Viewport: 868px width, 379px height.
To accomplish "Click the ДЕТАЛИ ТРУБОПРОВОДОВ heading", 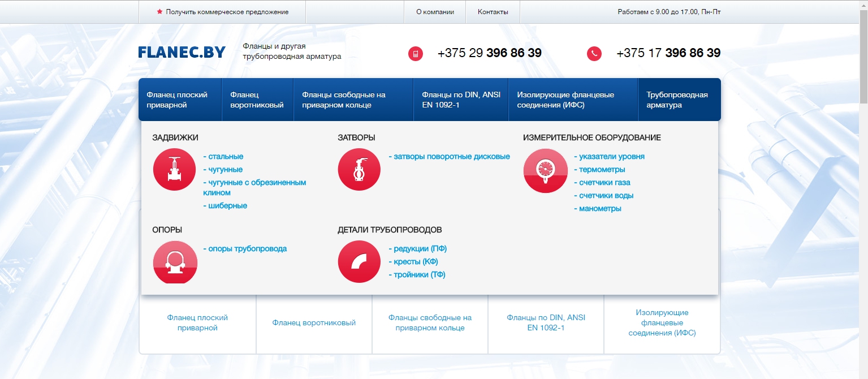I will click(x=390, y=230).
